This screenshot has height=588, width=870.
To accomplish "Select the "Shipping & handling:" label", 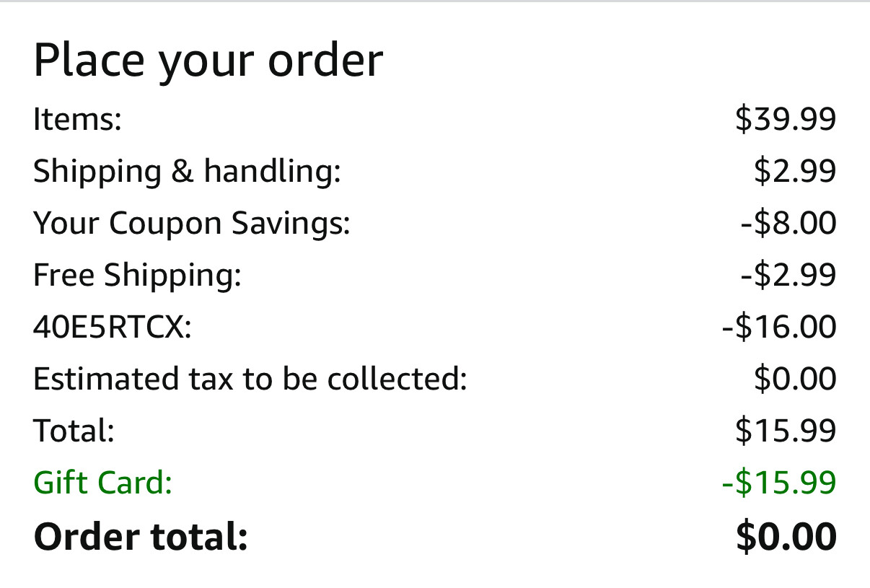I will coord(186,171).
